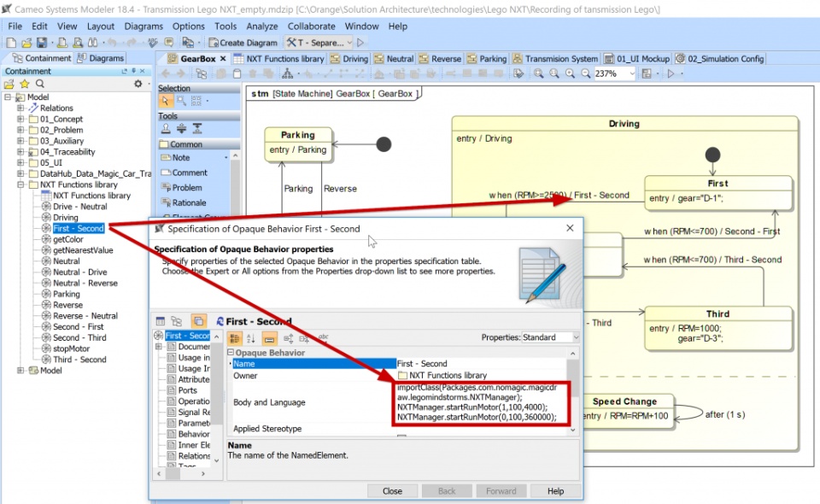Collapse the root Model node
The height and width of the screenshot is (504, 820).
[x=8, y=97]
